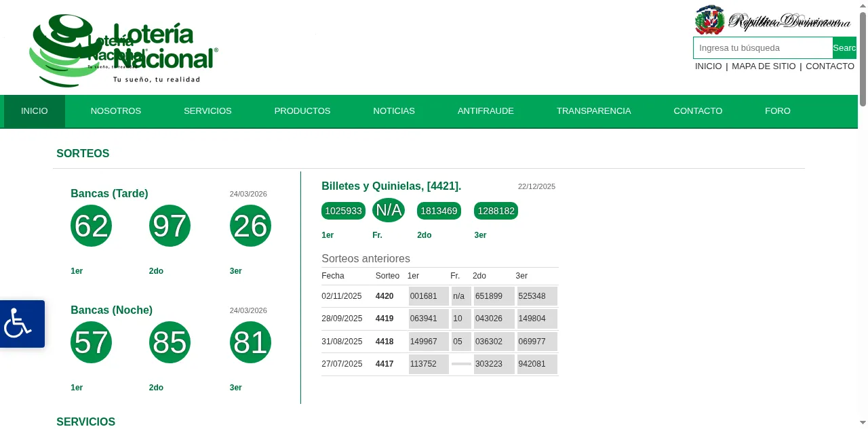
Task: Click the cell 001681
Action: 429,296
